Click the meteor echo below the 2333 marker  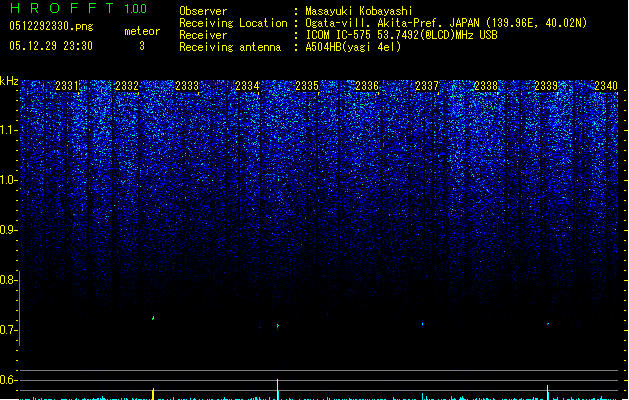click(153, 318)
